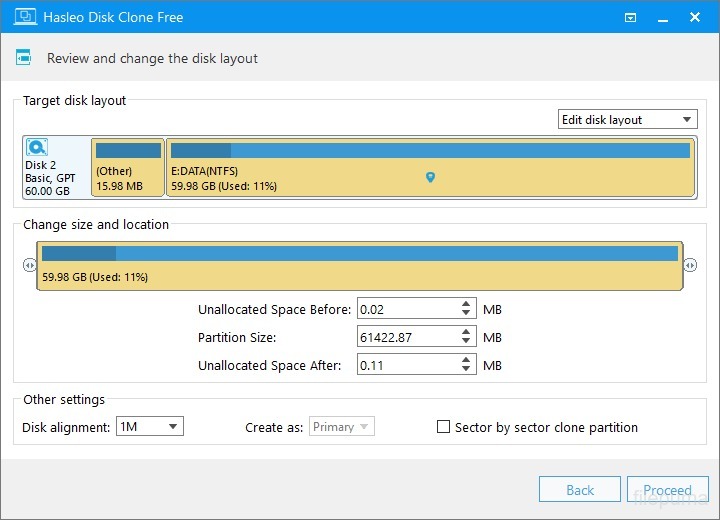Click the location pin on E:DATA partition
Image resolution: width=720 pixels, height=520 pixels.
pos(430,177)
